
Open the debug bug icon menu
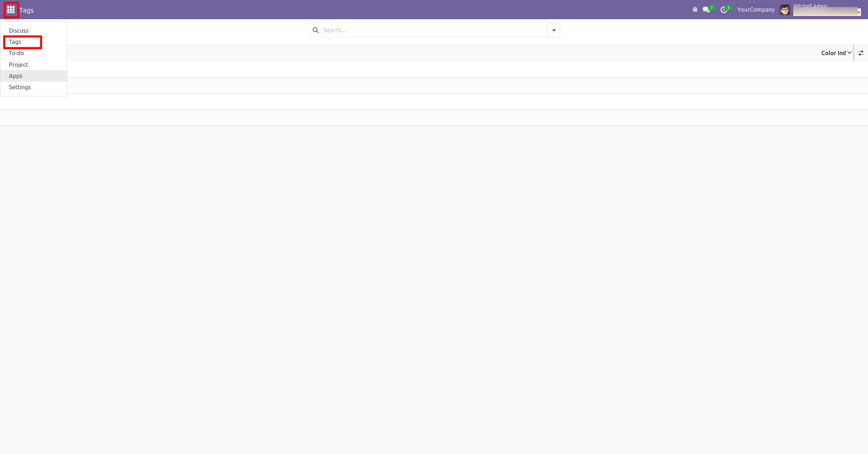695,10
